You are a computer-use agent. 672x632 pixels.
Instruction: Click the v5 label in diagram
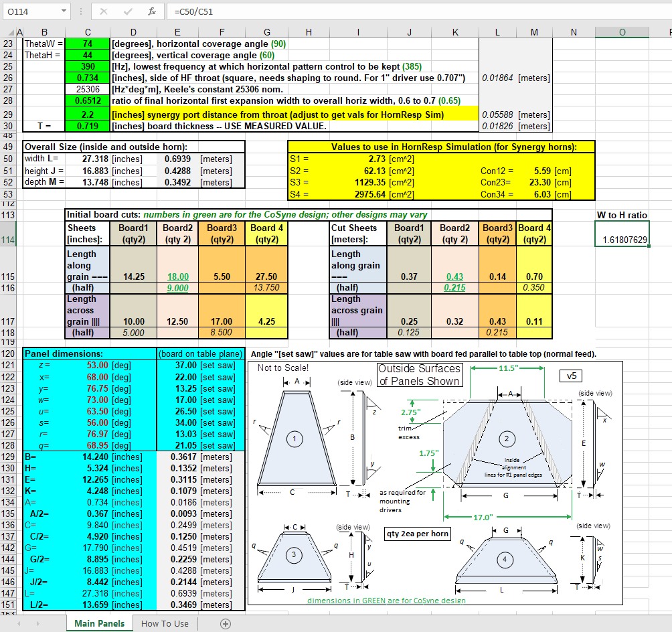(572, 376)
